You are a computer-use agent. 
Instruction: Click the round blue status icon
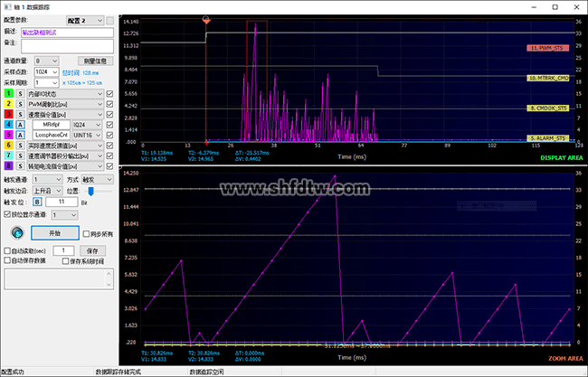(16, 232)
